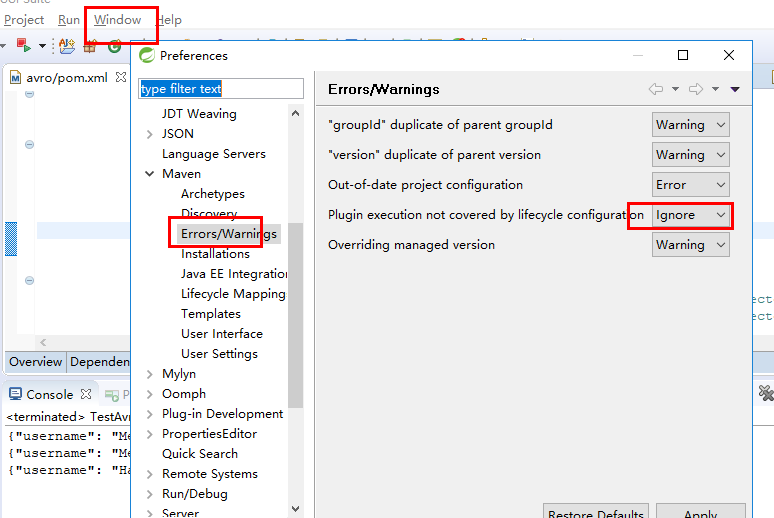Viewport: 774px width, 518px height.
Task: Open the run tool dropdown arrow in toolbar
Action: (42, 46)
